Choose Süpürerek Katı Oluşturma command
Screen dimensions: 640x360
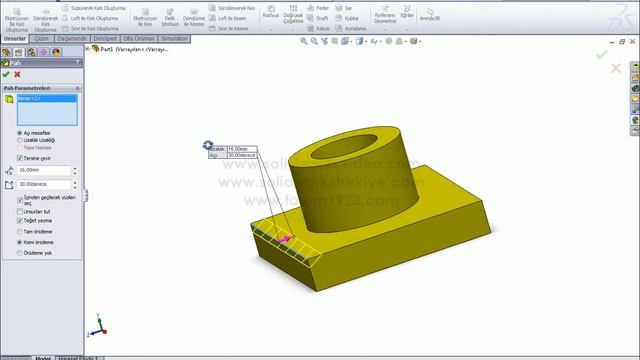94,8
